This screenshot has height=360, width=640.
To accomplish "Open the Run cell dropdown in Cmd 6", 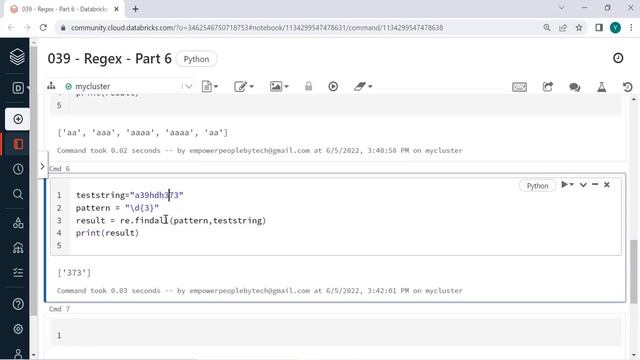I will [x=567, y=185].
